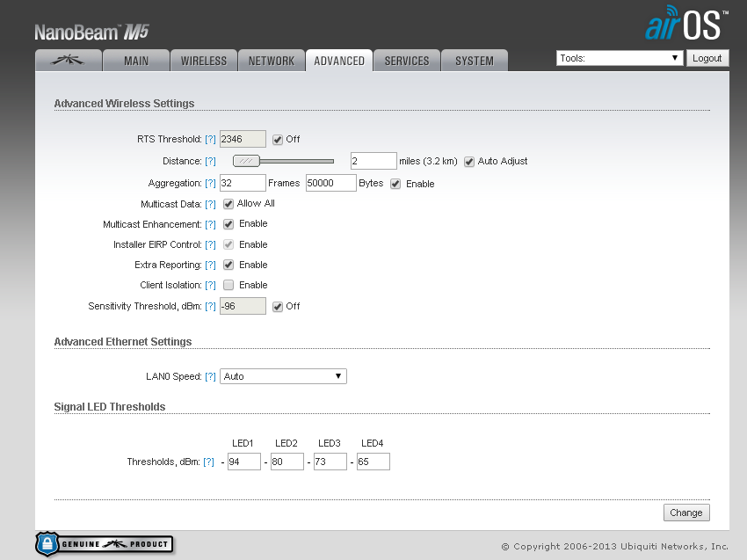Click the Sensitivity Threshold dBm field
Image resolution: width=747 pixels, height=560 pixels.
click(x=243, y=306)
